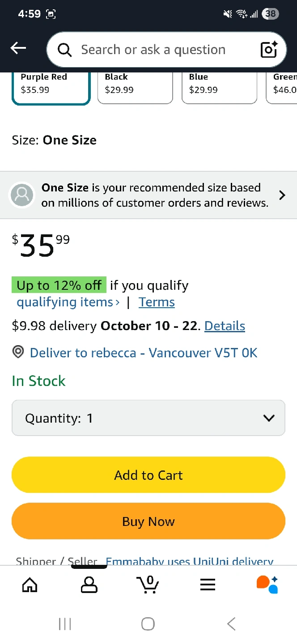Go to Home via bottom bar
This screenshot has width=297, height=644.
coord(30,584)
